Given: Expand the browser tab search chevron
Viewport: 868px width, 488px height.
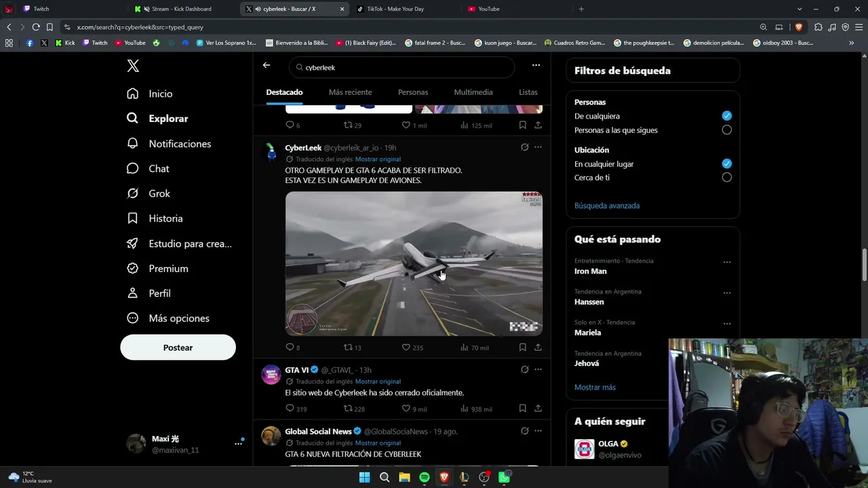Looking at the screenshot, I should click(800, 9).
